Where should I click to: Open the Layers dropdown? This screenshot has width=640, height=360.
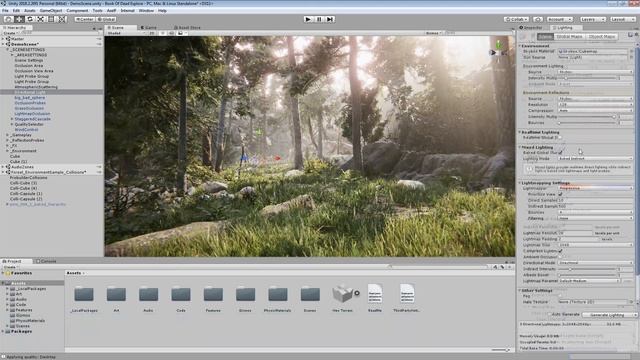pos(592,19)
